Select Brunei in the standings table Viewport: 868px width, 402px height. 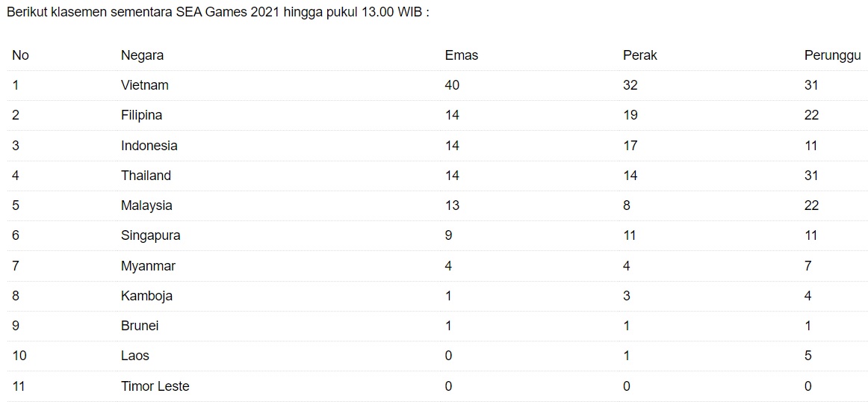(140, 326)
